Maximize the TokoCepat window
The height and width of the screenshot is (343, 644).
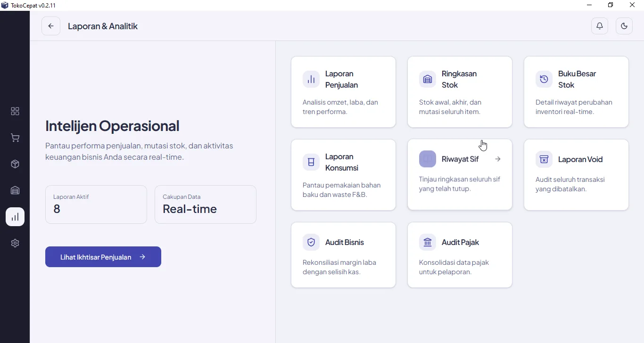611,5
